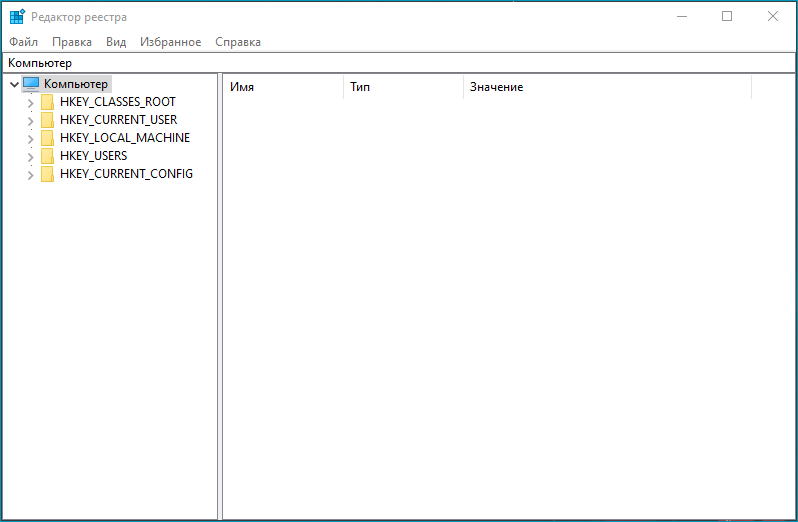
Task: Open the Избранное menu
Action: click(x=171, y=42)
